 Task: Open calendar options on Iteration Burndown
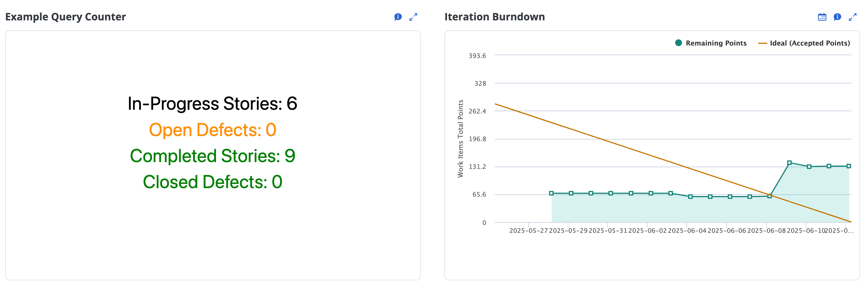click(822, 17)
